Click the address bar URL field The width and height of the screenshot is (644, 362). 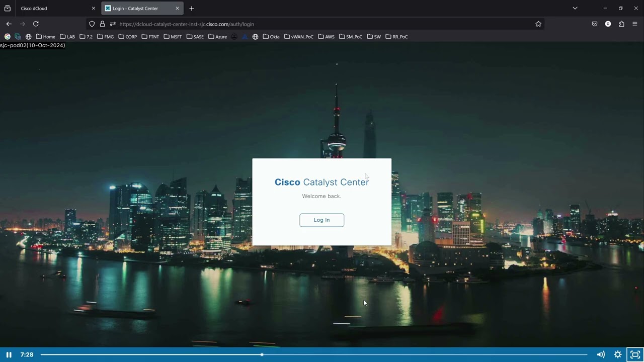pos(322,24)
